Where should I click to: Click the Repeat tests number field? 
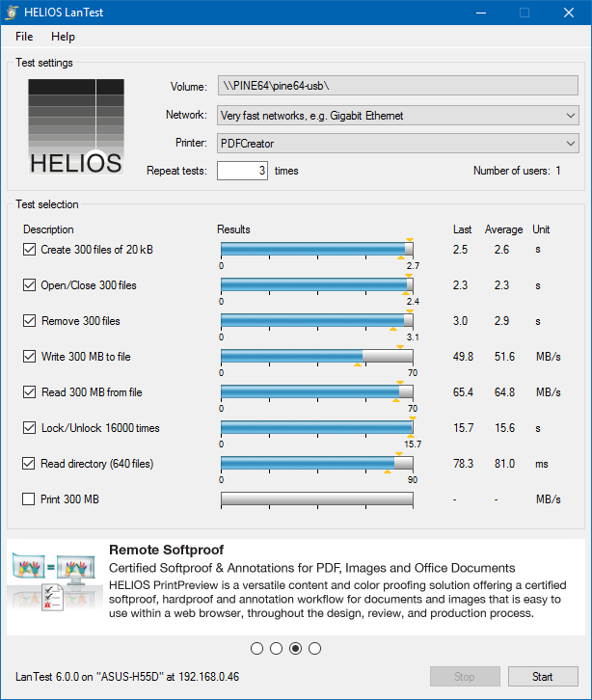click(242, 171)
